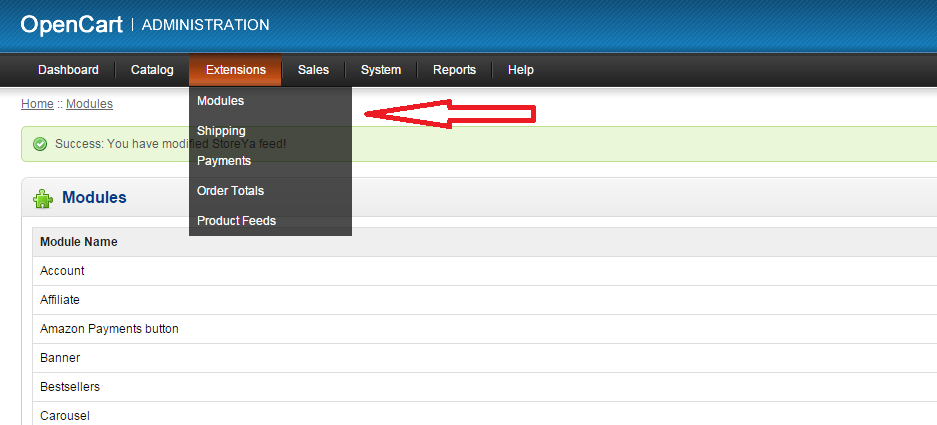The height and width of the screenshot is (425, 937).
Task: Select Product Feeds from the dropdown
Action: 236,221
